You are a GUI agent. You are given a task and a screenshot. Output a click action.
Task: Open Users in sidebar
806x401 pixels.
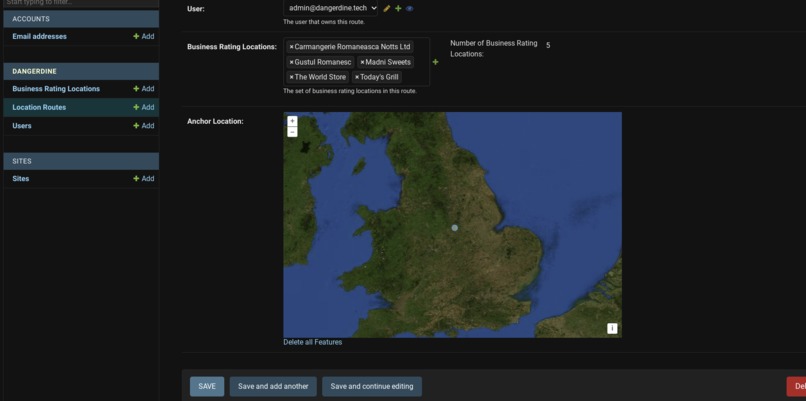(x=22, y=126)
